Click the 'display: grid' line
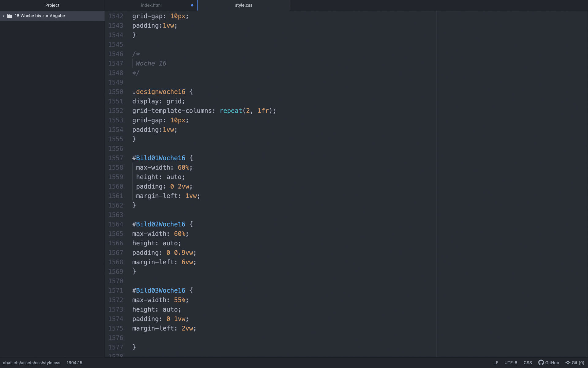Screen dimensions: 588x368 point(159,101)
